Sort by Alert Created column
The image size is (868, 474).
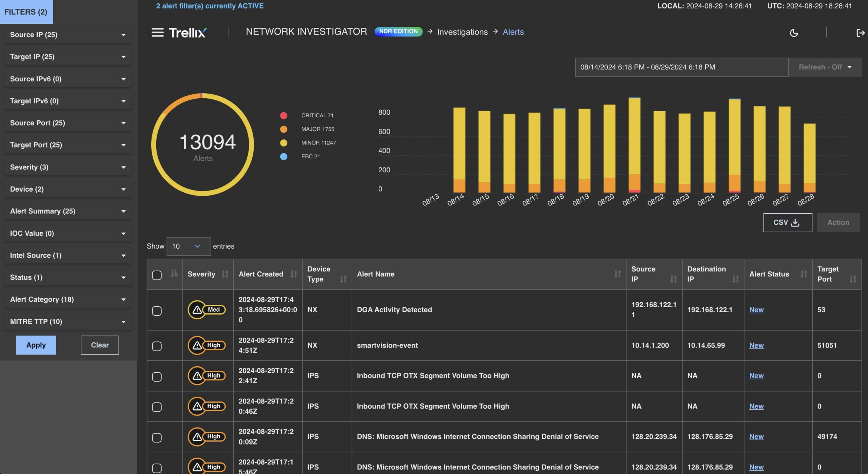[294, 274]
